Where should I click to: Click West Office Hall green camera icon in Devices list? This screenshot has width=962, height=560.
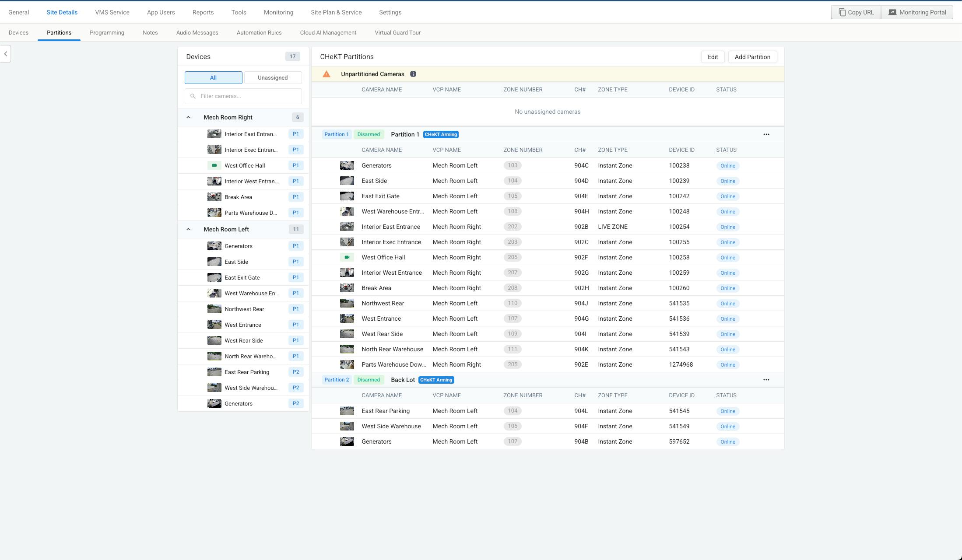(x=214, y=165)
